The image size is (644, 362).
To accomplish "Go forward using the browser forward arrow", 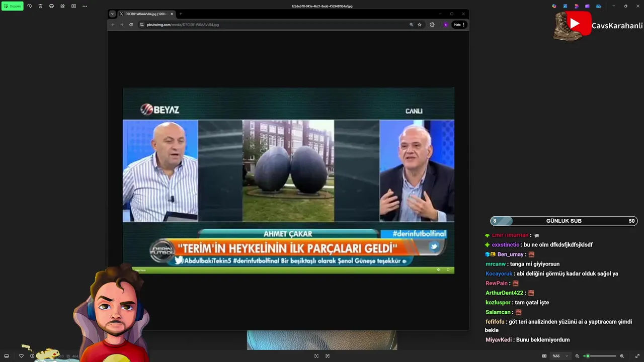I will pos(122,25).
